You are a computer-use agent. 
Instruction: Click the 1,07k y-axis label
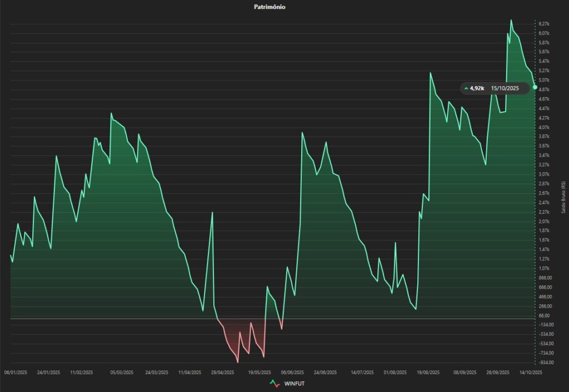point(544,268)
